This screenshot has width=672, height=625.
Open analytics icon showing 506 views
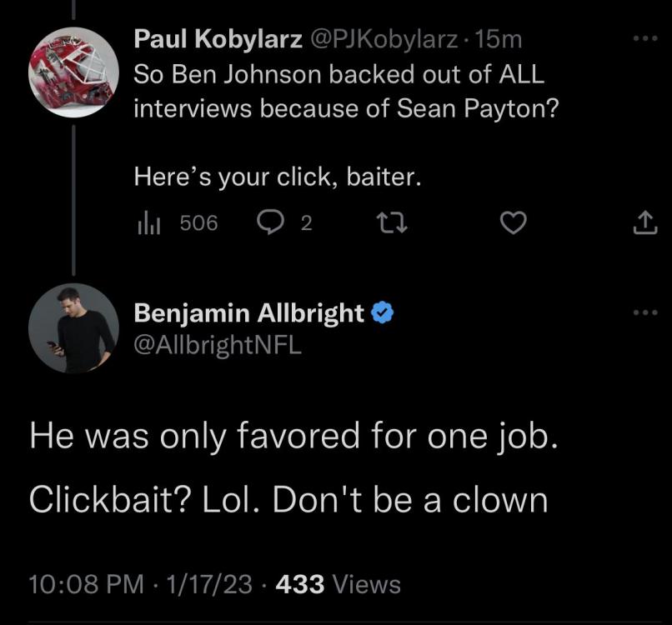(x=146, y=222)
